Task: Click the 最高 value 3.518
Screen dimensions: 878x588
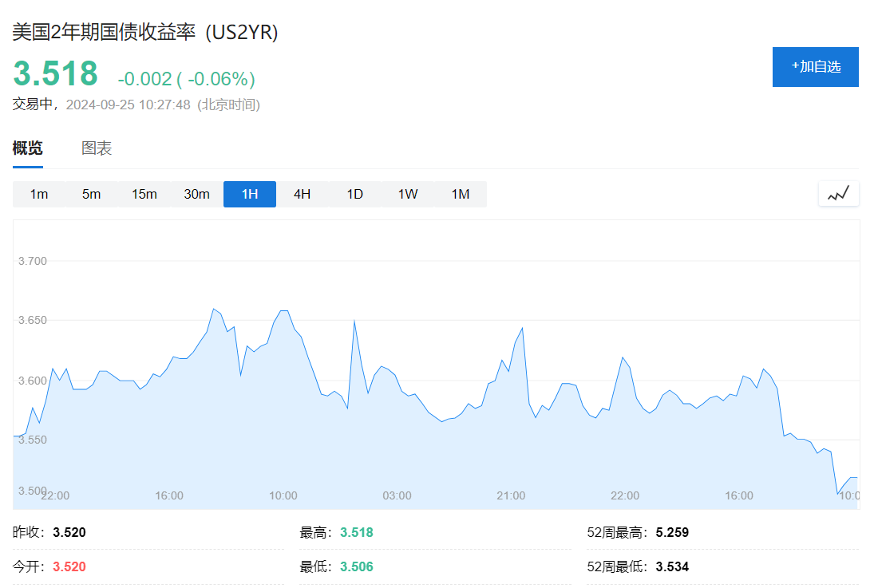Action: click(357, 532)
